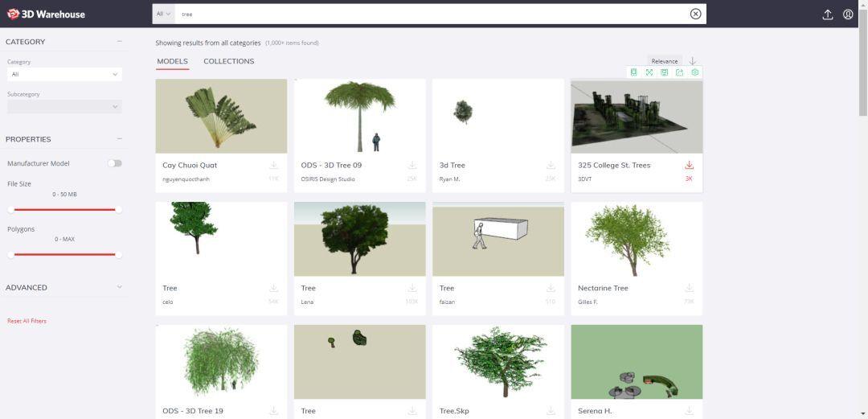This screenshot has width=868, height=419.
Task: Open the Relevance sort dropdown
Action: 665,61
